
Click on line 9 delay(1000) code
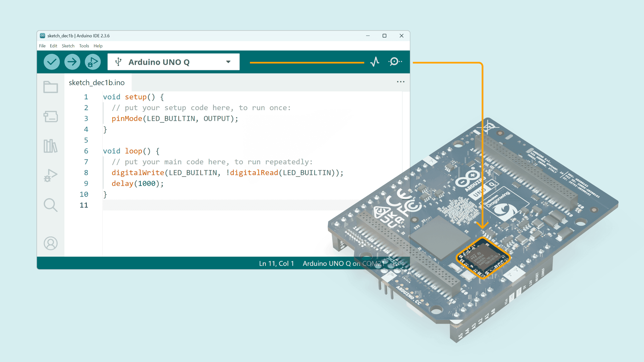[138, 184]
